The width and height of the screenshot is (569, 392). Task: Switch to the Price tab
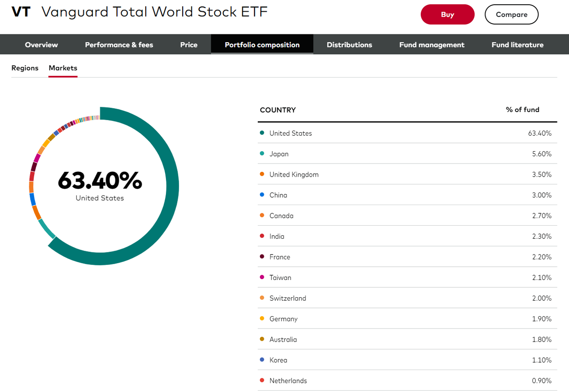pos(189,44)
